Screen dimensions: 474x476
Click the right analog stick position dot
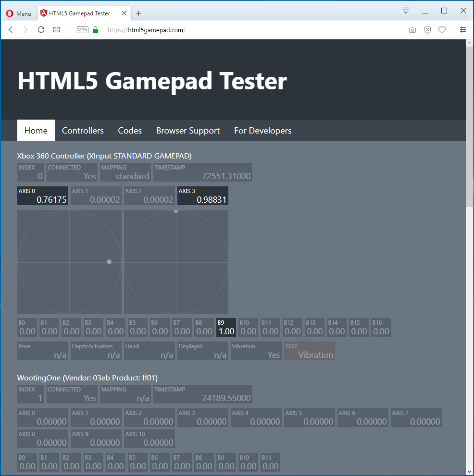pyautogui.click(x=176, y=211)
